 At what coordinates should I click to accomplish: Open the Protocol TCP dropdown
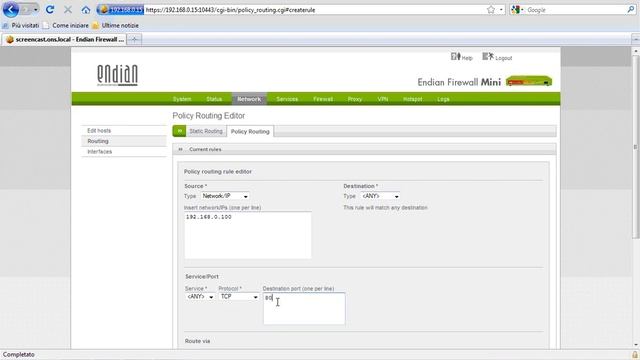(x=239, y=297)
